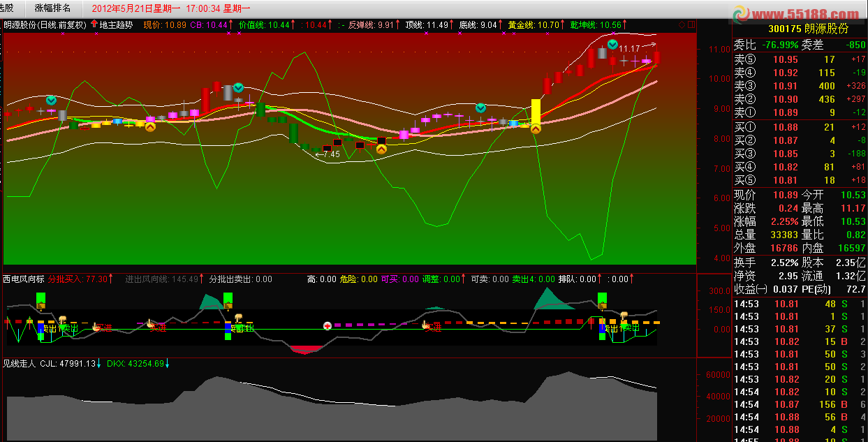The height and width of the screenshot is (442, 868).
Task: Click the 14:54 trade with volume 56 B
Action: (800, 417)
